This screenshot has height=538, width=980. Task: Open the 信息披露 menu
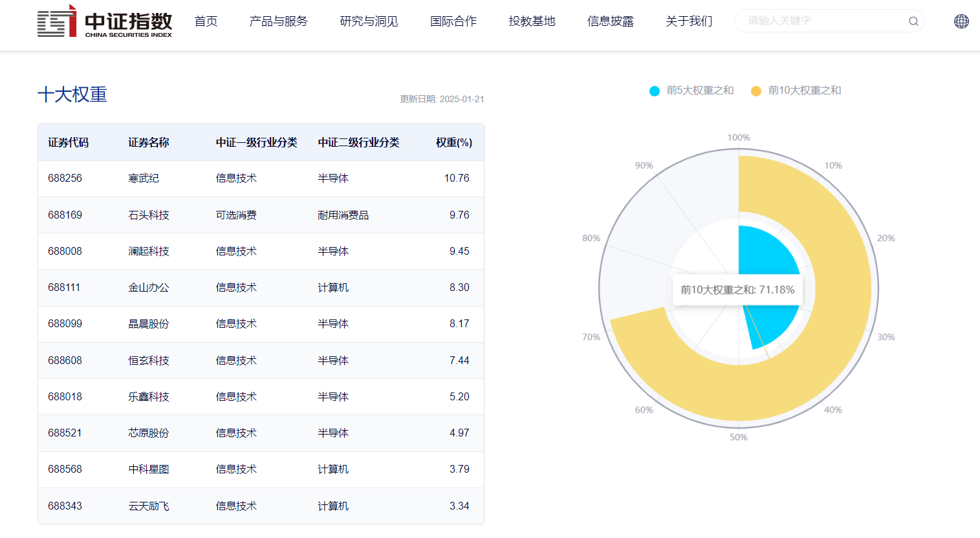click(x=611, y=21)
